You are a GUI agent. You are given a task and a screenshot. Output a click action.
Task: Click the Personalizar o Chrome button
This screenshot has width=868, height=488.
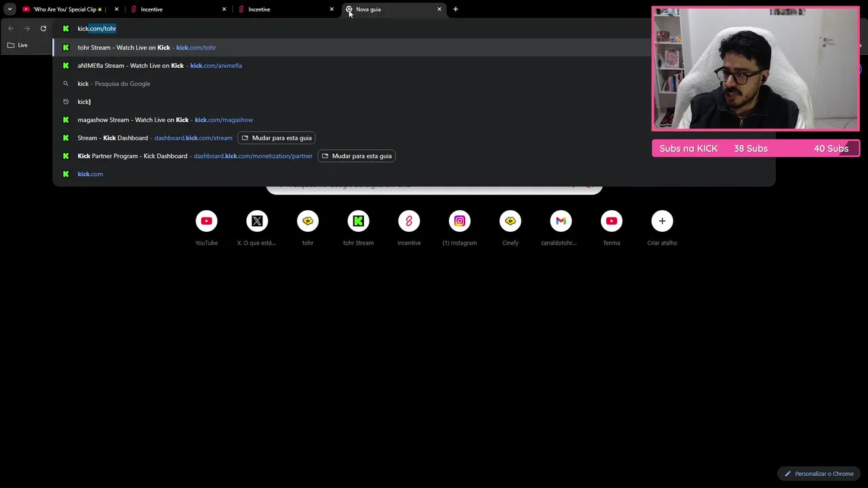(x=819, y=474)
